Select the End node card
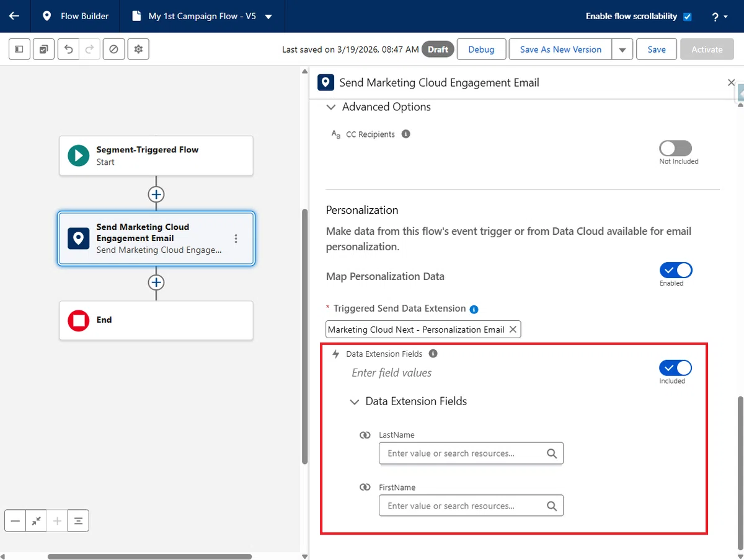Image resolution: width=744 pixels, height=560 pixels. 156,320
